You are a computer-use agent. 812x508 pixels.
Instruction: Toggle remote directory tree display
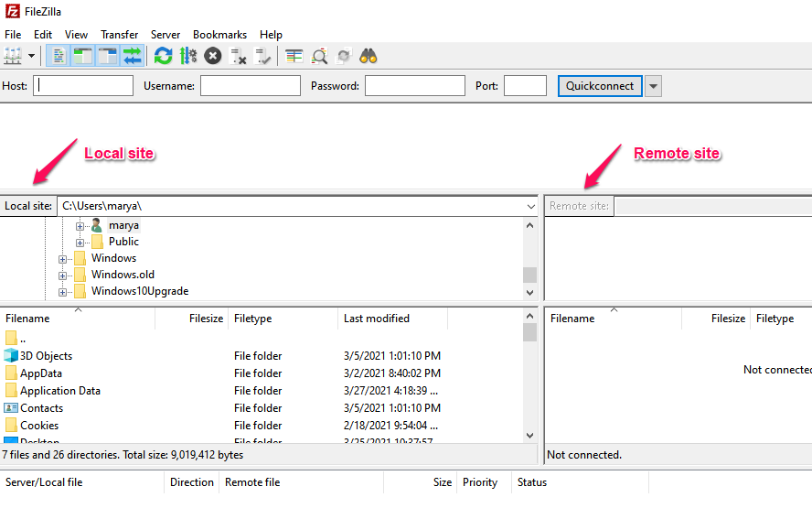108,56
